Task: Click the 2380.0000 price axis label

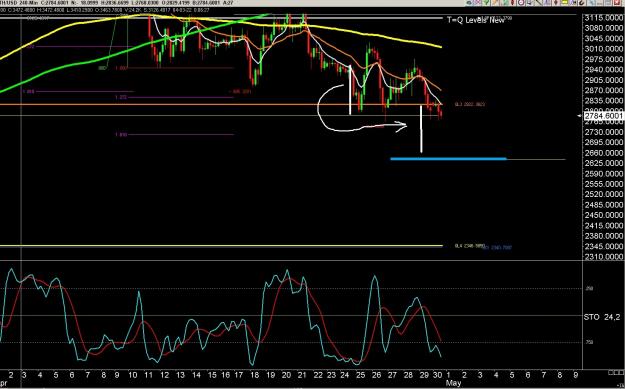Action: (x=603, y=236)
